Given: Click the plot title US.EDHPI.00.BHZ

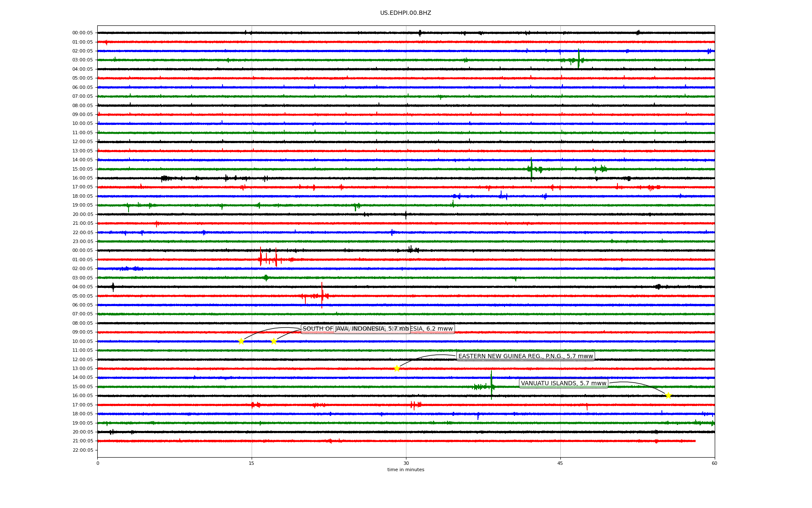Looking at the screenshot, I should coord(406,13).
